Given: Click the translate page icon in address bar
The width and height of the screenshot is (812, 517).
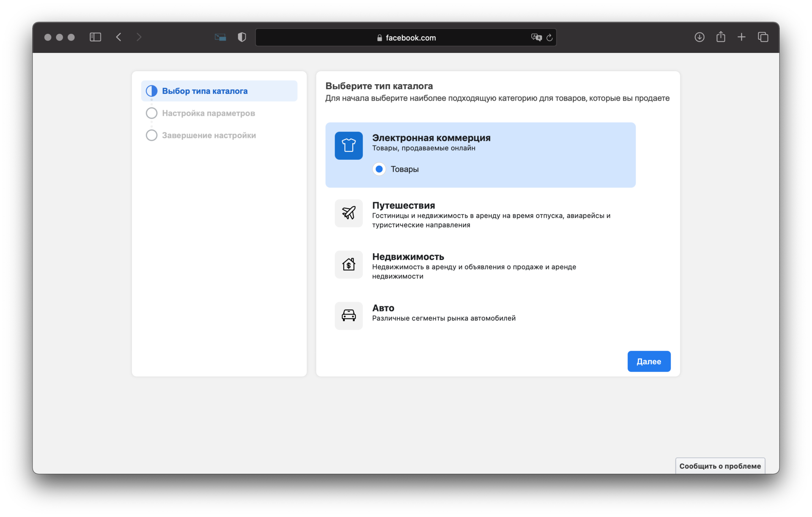Looking at the screenshot, I should point(536,37).
